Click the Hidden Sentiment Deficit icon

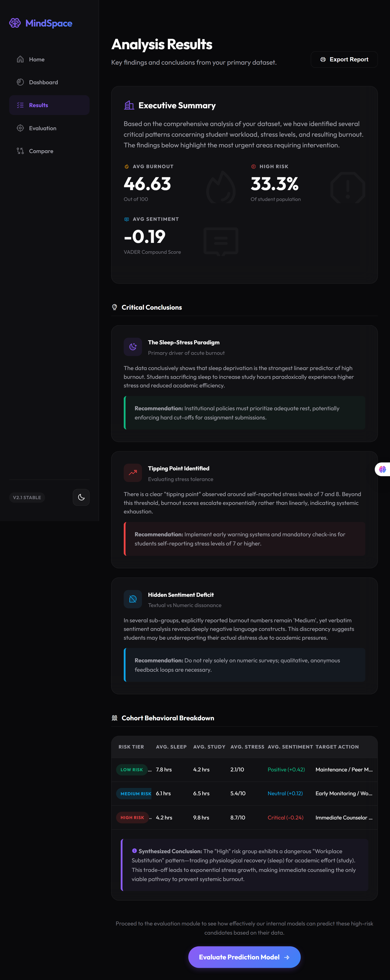(133, 599)
